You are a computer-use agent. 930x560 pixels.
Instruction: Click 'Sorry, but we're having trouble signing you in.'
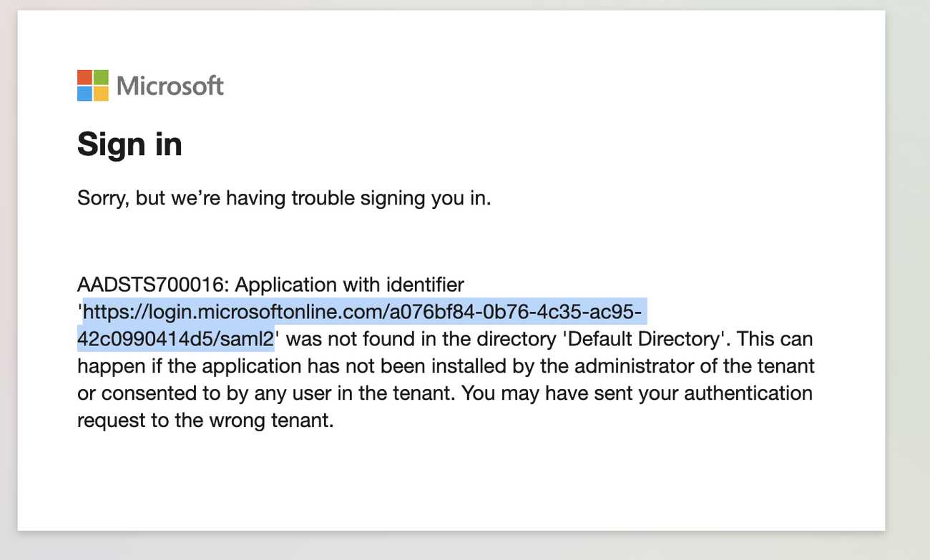point(284,198)
